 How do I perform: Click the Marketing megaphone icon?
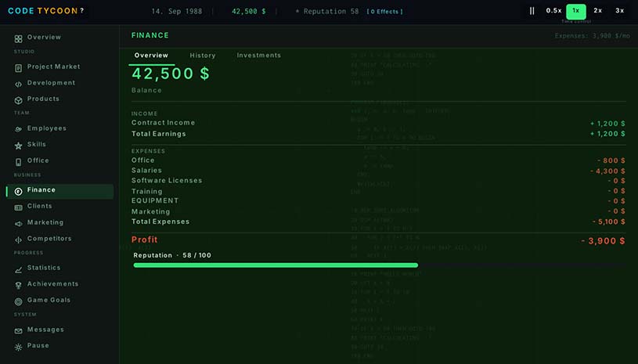(18, 224)
